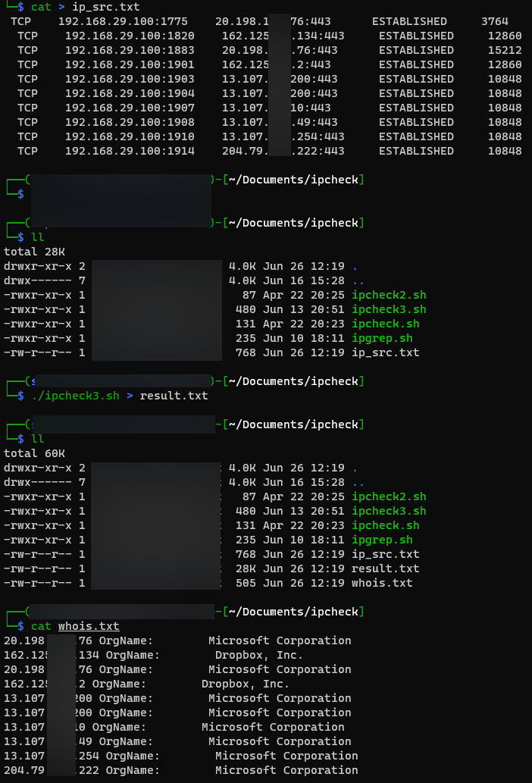Select local address 192.168.29.100:1914

[130, 152]
